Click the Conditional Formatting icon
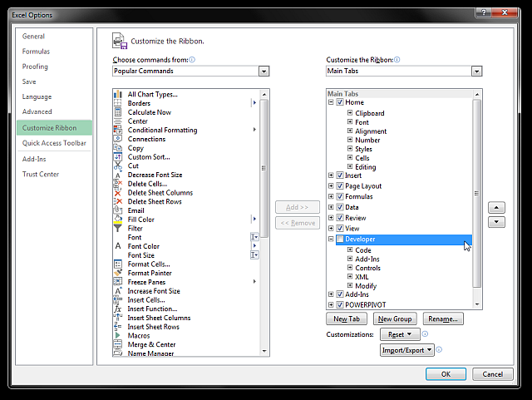532x400 pixels. (x=118, y=130)
